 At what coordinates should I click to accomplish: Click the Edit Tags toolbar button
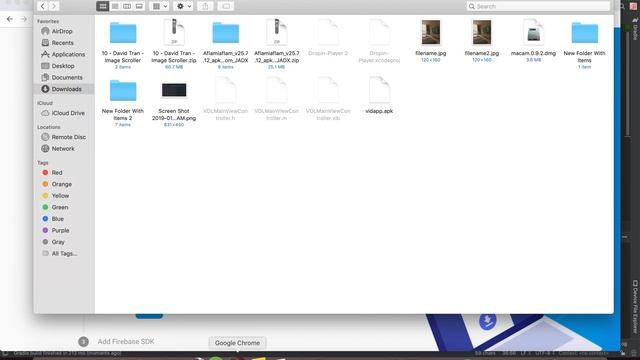(226, 6)
